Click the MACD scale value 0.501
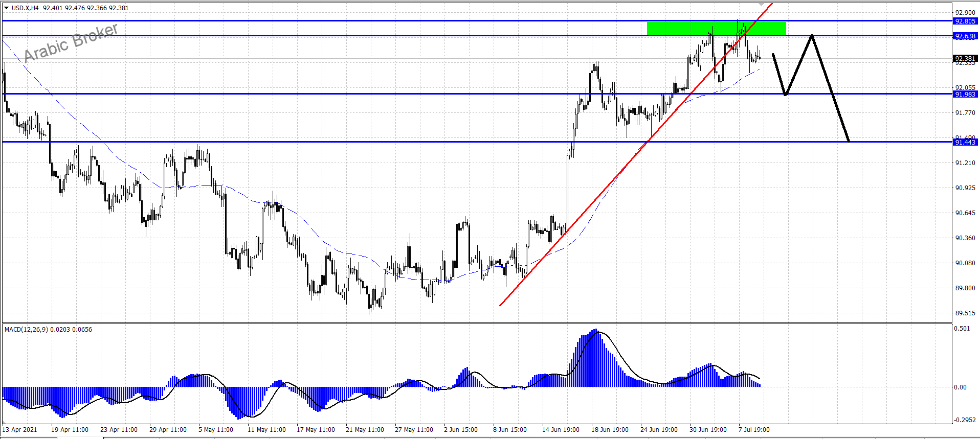The height and width of the screenshot is (439, 980). point(962,329)
